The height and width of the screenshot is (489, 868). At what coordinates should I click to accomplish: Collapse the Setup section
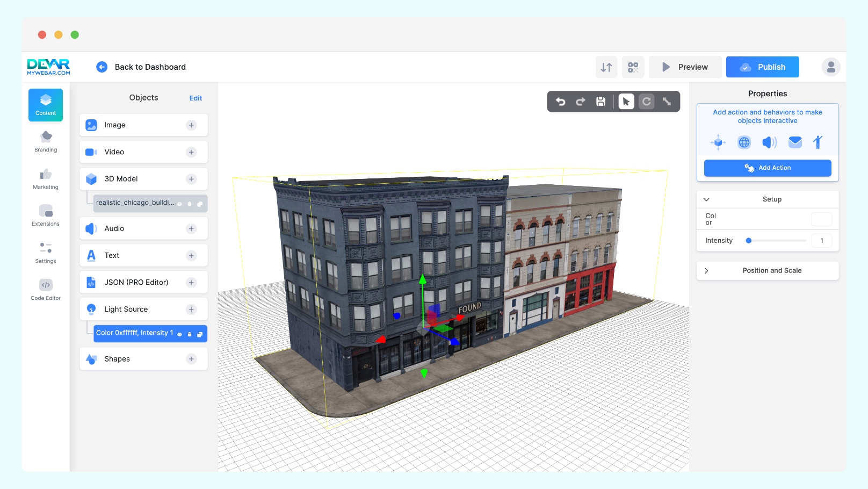(x=706, y=199)
